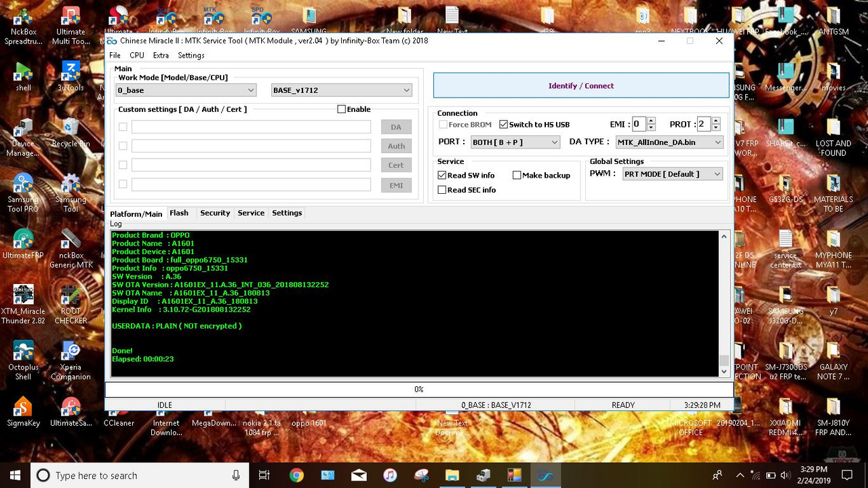Screen dimensions: 868x488
Task: Open the NckBox Spreadtrum desktop shortcut
Action: tap(23, 26)
